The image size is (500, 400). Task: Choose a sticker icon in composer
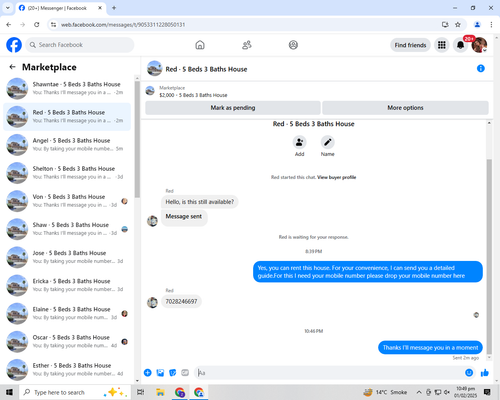click(x=173, y=373)
